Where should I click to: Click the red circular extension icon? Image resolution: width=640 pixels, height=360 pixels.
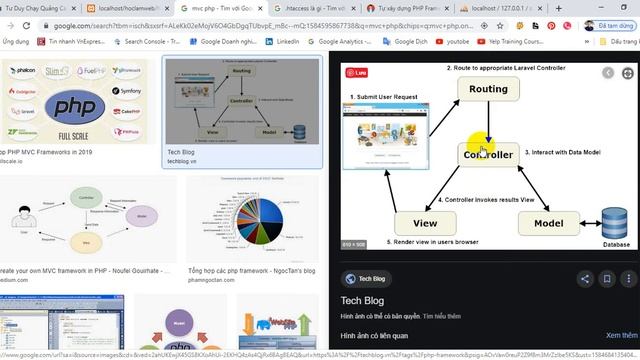pyautogui.click(x=567, y=26)
